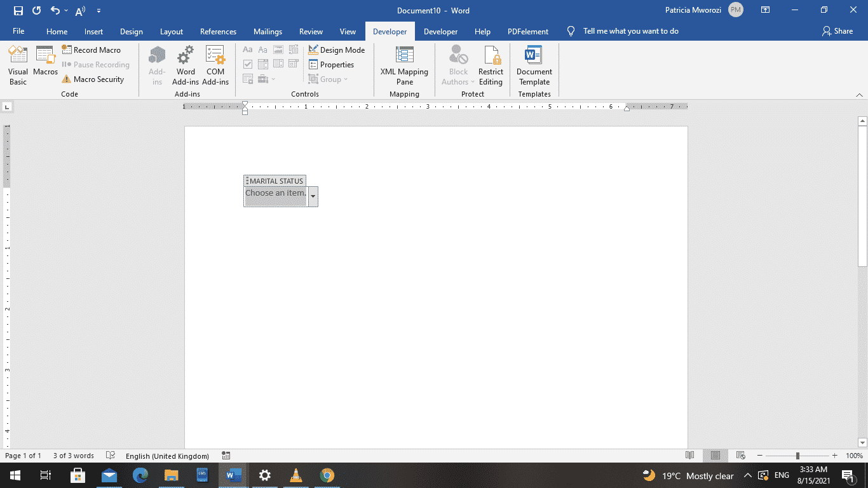Toggle Design Mode on

(337, 50)
